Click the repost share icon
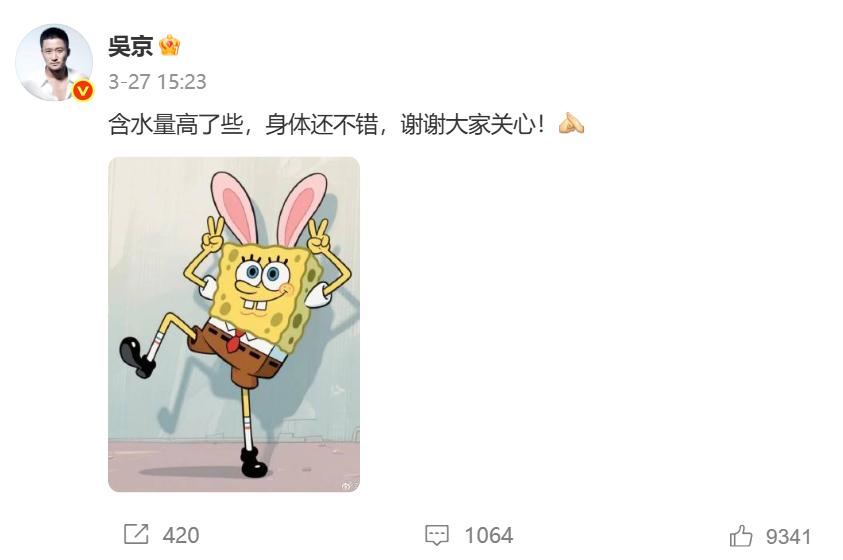This screenshot has height=560, width=843. pyautogui.click(x=136, y=534)
